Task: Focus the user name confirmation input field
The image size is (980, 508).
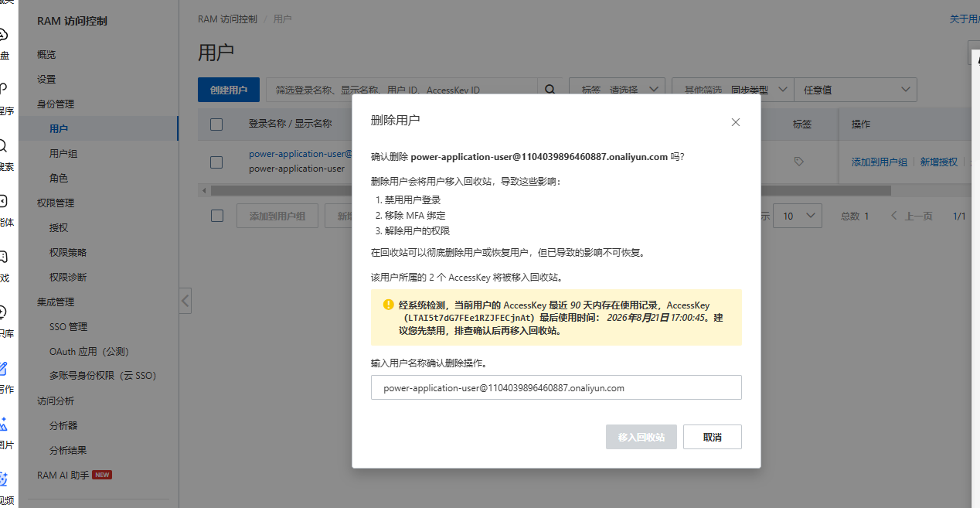Action: pyautogui.click(x=556, y=388)
